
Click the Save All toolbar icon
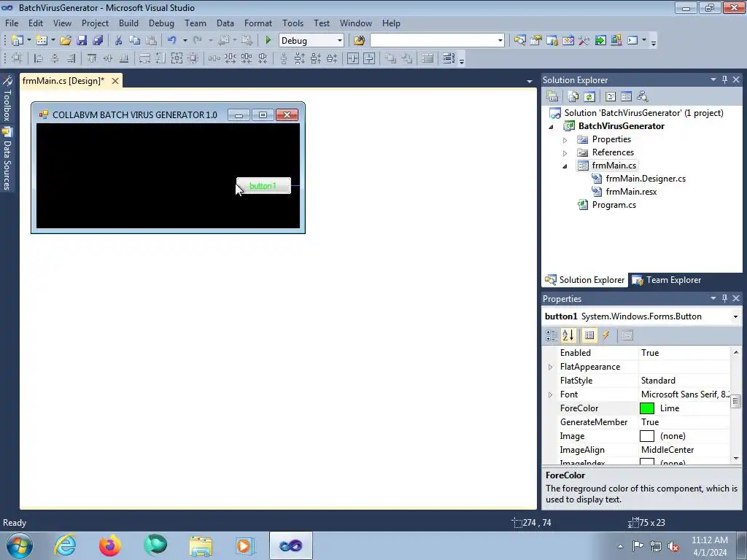98,41
